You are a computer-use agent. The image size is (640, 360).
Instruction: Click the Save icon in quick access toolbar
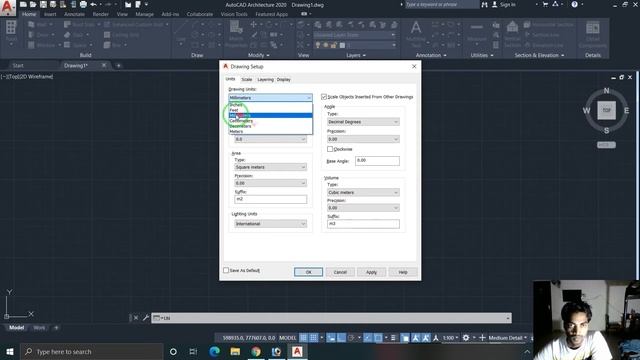[x=43, y=4]
